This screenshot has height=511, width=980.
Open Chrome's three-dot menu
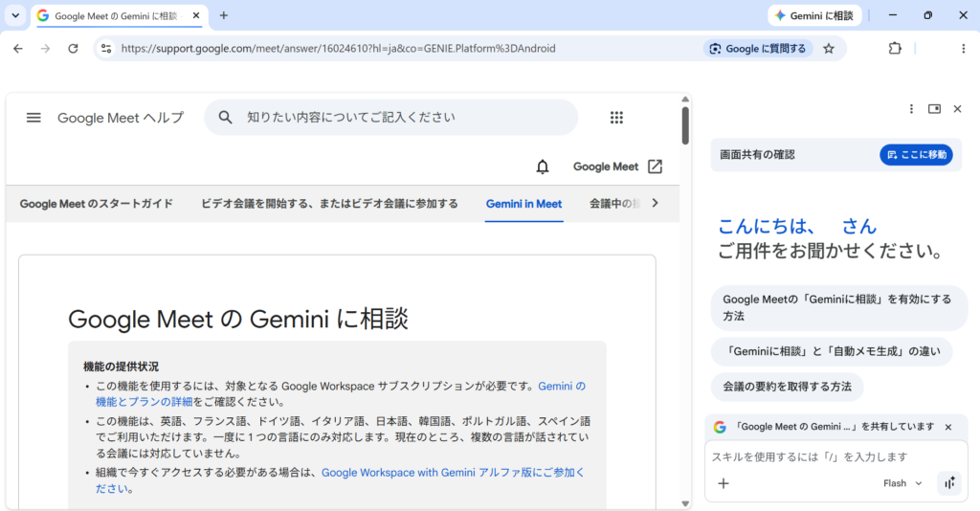click(x=963, y=48)
